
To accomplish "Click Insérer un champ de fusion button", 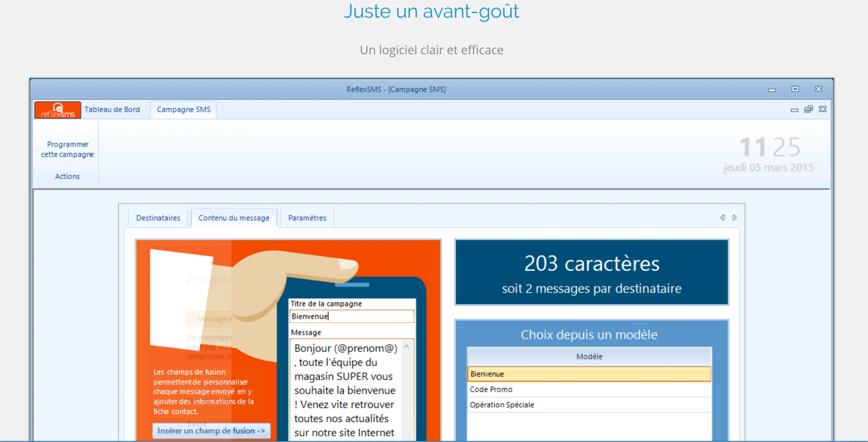I will click(211, 431).
